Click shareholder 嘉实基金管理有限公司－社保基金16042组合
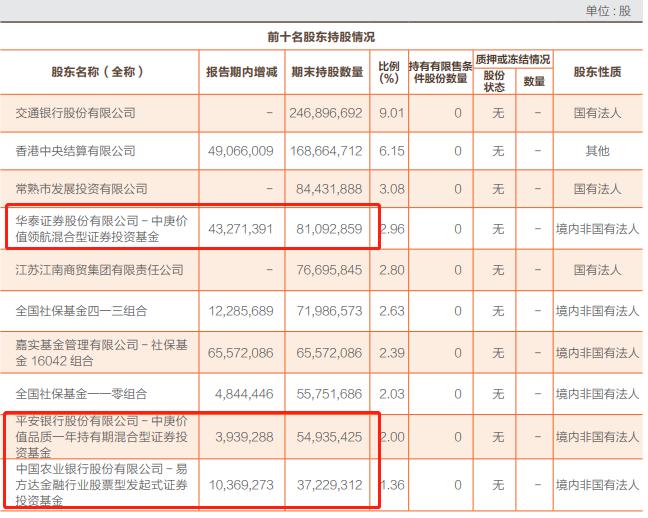 click(x=102, y=353)
